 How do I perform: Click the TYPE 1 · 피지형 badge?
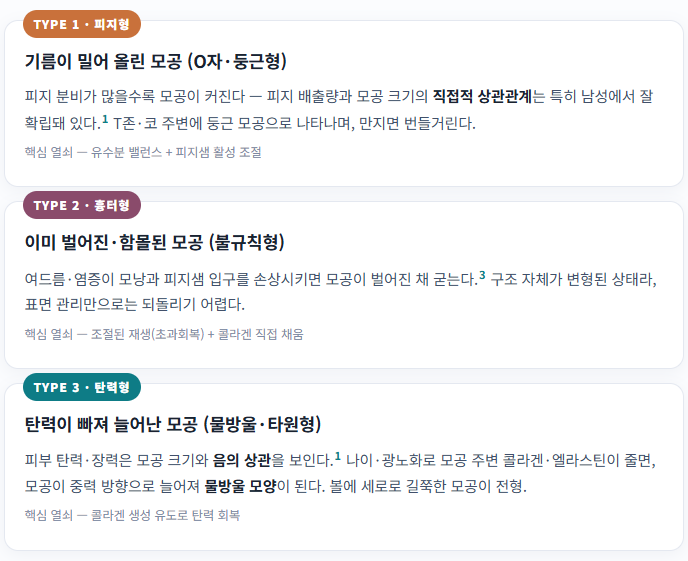pyautogui.click(x=82, y=24)
